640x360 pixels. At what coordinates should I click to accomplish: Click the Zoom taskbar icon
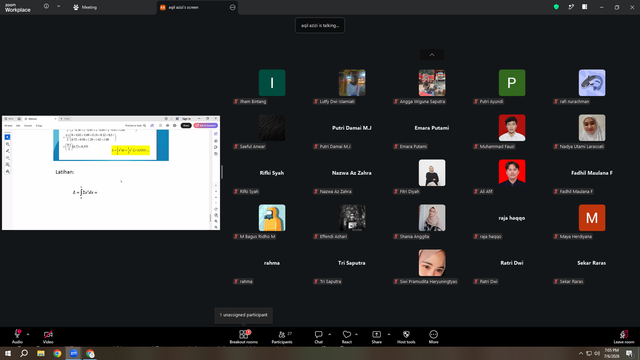click(x=74, y=353)
